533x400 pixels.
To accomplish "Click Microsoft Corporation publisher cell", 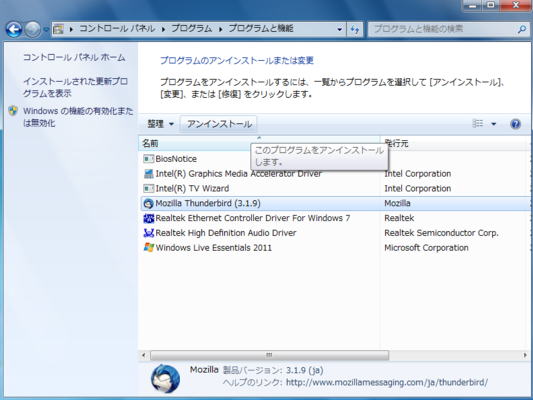I will click(426, 247).
